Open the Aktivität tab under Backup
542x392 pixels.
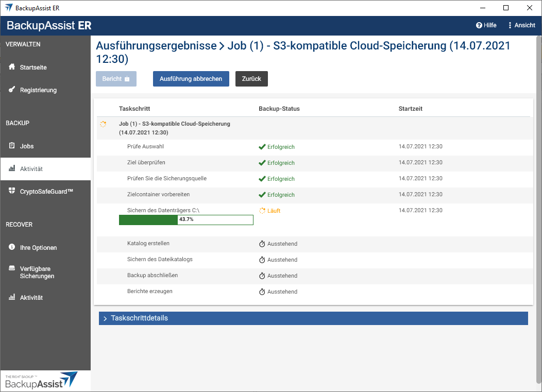(x=31, y=169)
